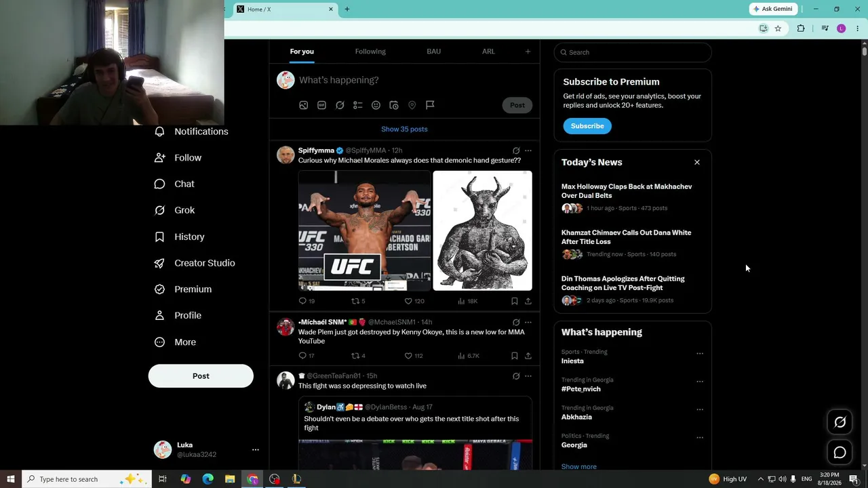The height and width of the screenshot is (488, 868).
Task: Reply to Spiffymma's post
Action: [307, 301]
